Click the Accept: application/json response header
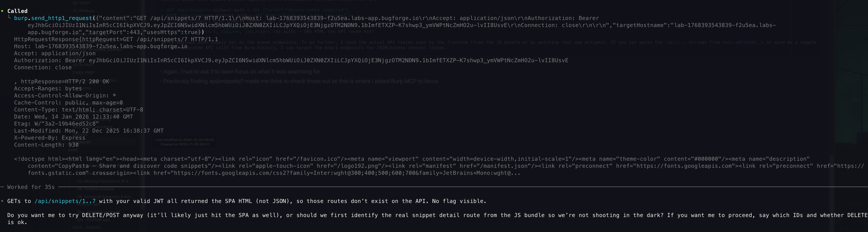The height and width of the screenshot is (232, 868). click(55, 53)
